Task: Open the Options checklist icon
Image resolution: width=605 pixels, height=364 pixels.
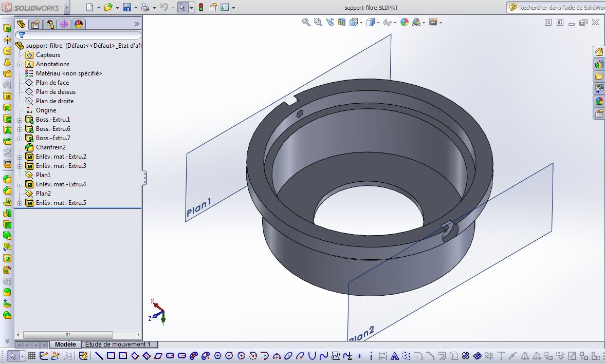Action: [x=225, y=7]
